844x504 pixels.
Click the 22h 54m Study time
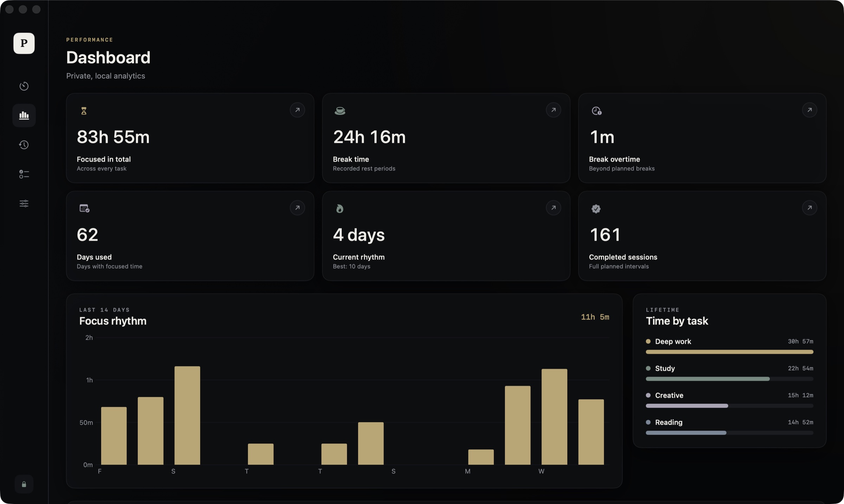tap(800, 368)
